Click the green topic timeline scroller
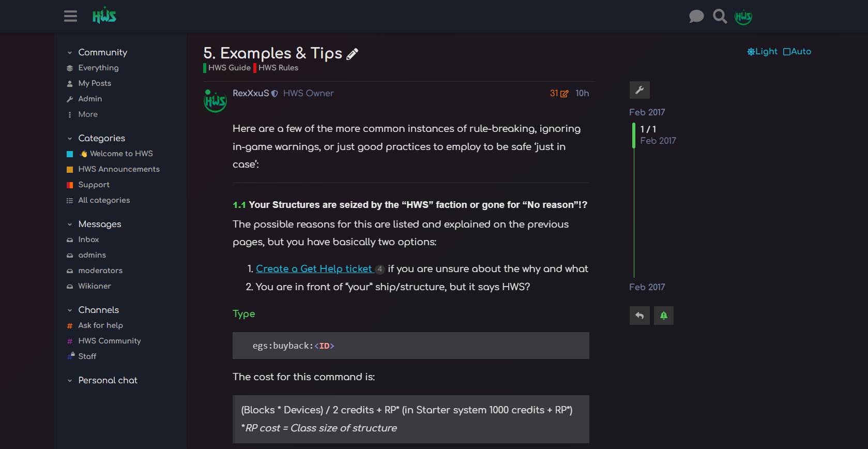 [634, 135]
